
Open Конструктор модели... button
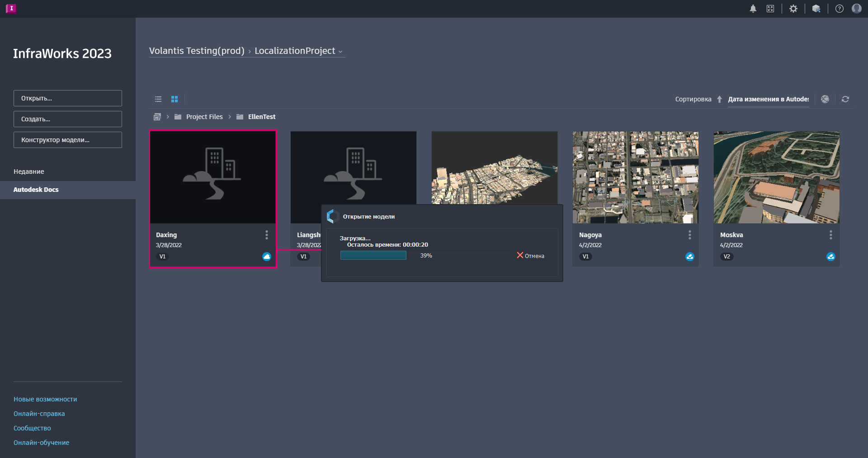(x=68, y=140)
